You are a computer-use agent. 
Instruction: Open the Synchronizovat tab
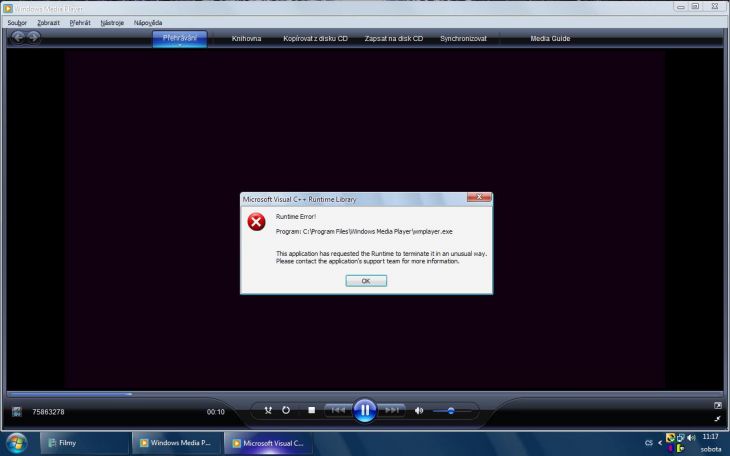(x=463, y=39)
